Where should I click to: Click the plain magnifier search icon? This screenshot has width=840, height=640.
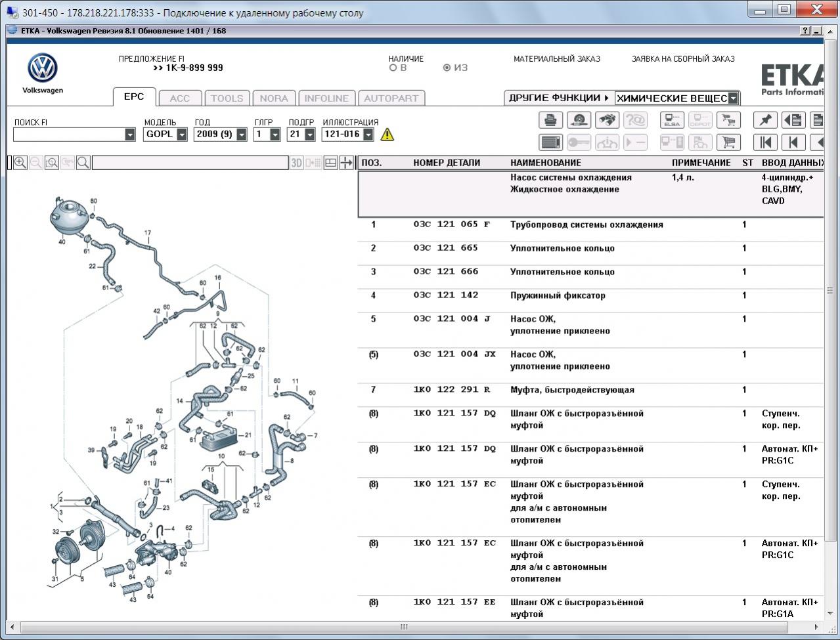[x=83, y=163]
